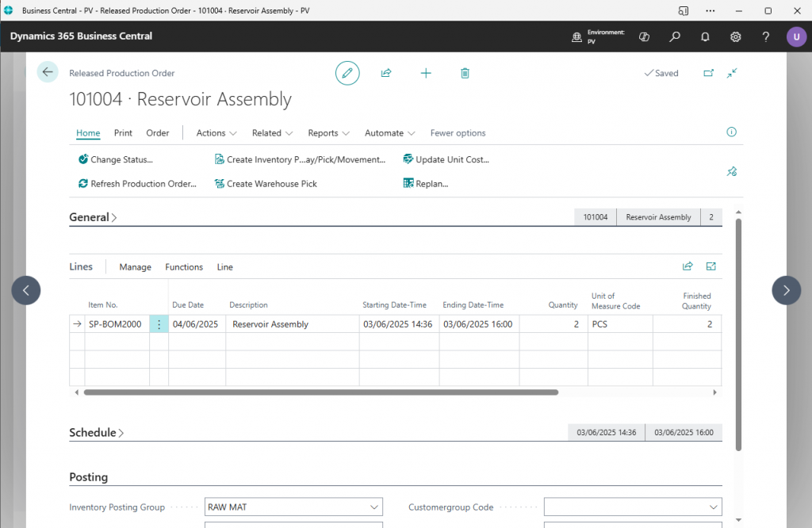This screenshot has height=528, width=812.
Task: Click the horizontal scrollbar in Lines grid
Action: click(320, 392)
